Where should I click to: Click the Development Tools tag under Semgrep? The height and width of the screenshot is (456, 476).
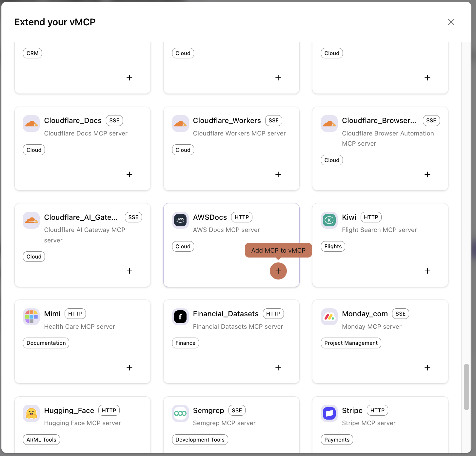point(200,439)
